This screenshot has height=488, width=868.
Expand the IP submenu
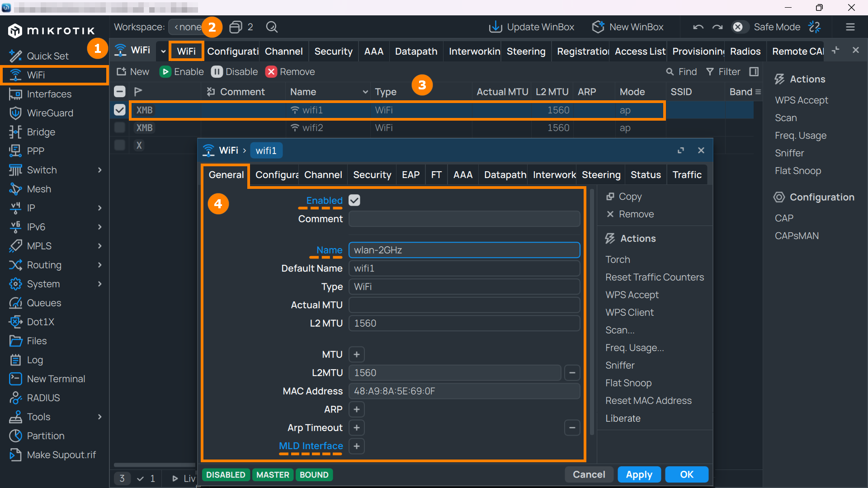pos(100,208)
